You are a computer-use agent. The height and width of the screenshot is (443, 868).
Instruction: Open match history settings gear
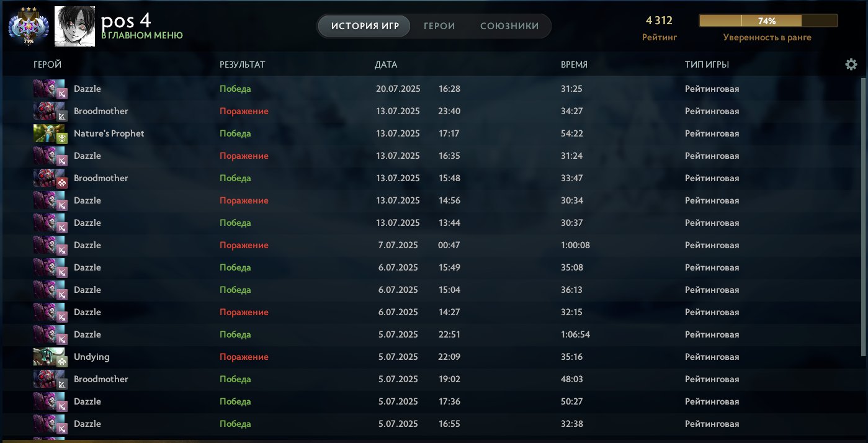coord(851,65)
